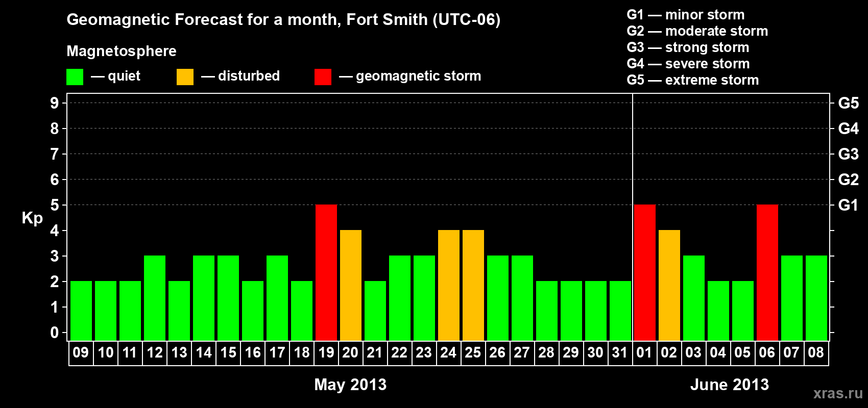This screenshot has height=408, width=868.
Task: Click date cell 14 on the axis
Action: click(x=204, y=353)
